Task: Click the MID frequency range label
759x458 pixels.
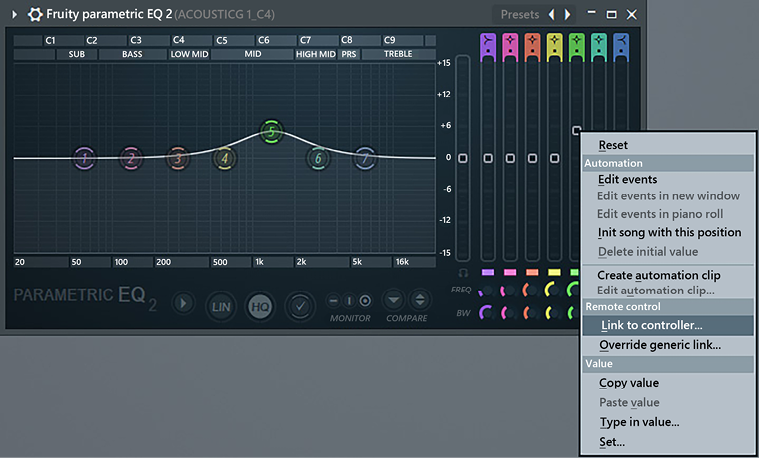Action: (x=252, y=54)
